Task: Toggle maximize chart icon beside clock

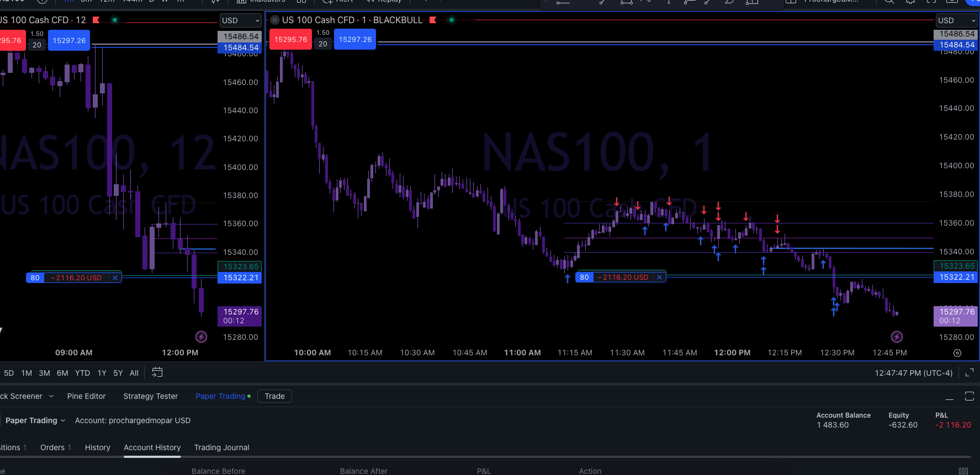Action: [x=970, y=373]
